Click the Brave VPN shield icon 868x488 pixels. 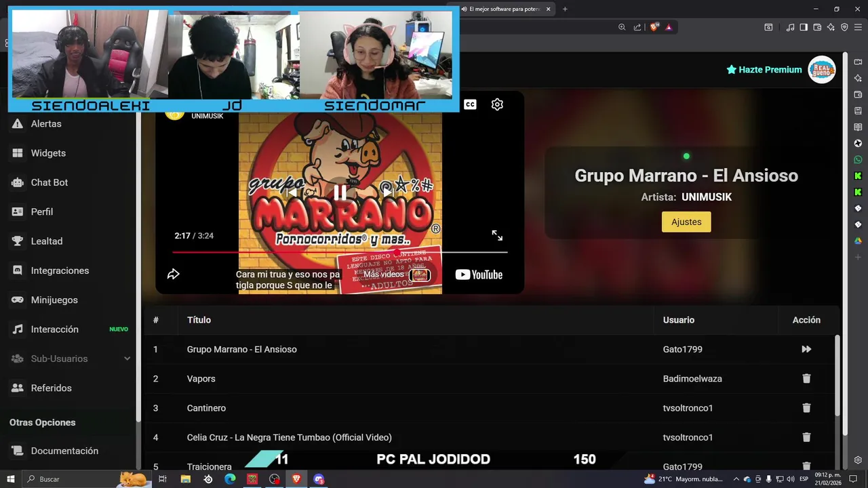pyautogui.click(x=844, y=27)
